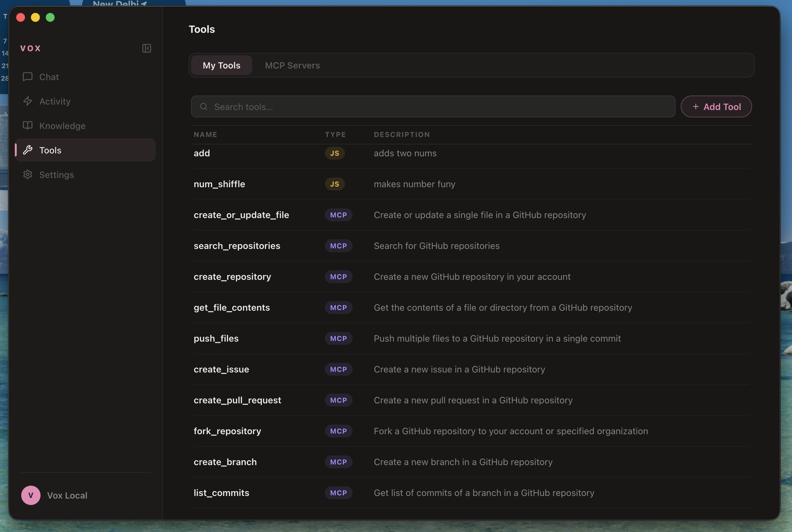Collapse the sidebar panel icon
This screenshot has height=532, width=792.
point(147,48)
